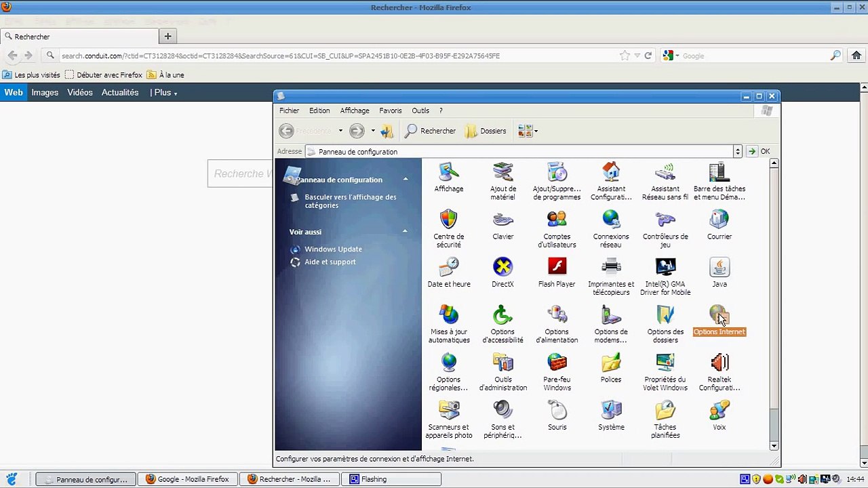Open Ajout/Suppression de programmes icon
This screenshot has width=868, height=488.
click(557, 181)
